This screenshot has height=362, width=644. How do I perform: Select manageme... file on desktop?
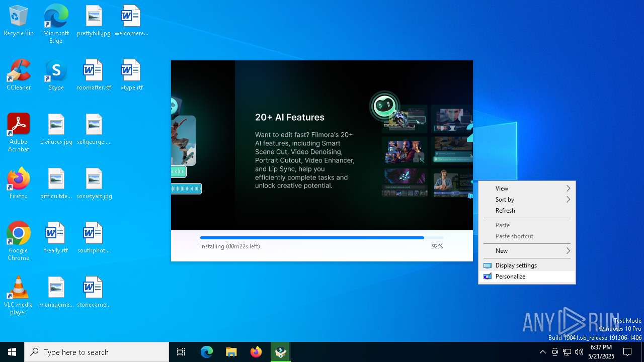pos(56,292)
